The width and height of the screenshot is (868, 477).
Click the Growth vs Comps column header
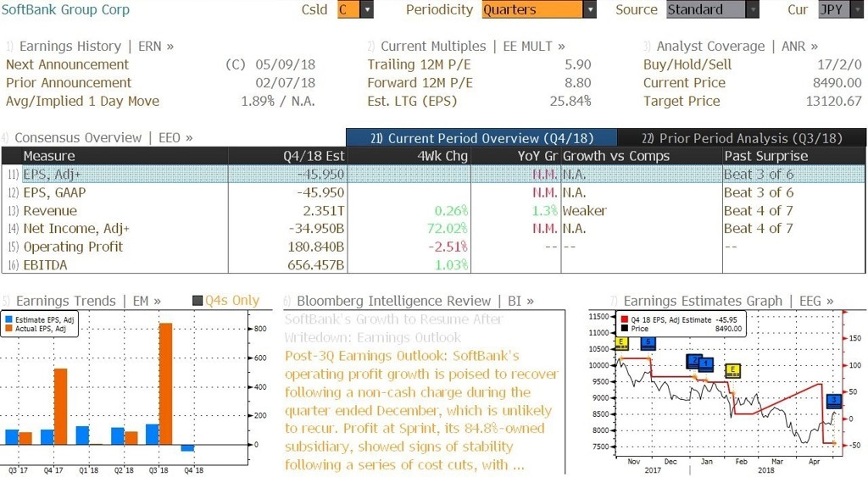pos(642,156)
